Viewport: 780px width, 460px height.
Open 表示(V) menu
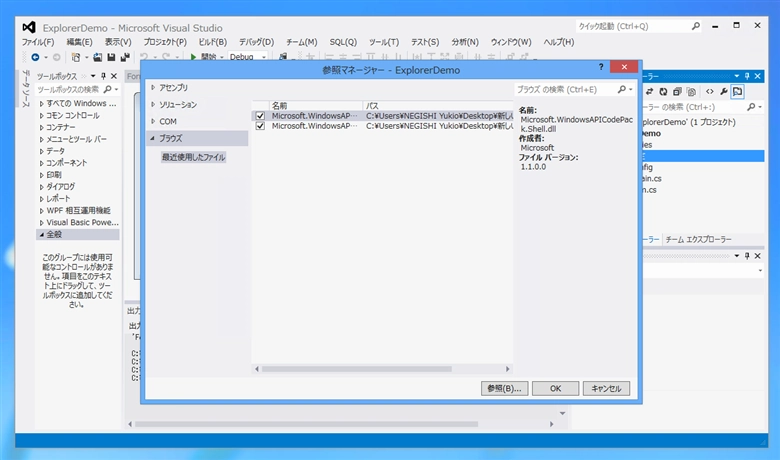pyautogui.click(x=118, y=42)
